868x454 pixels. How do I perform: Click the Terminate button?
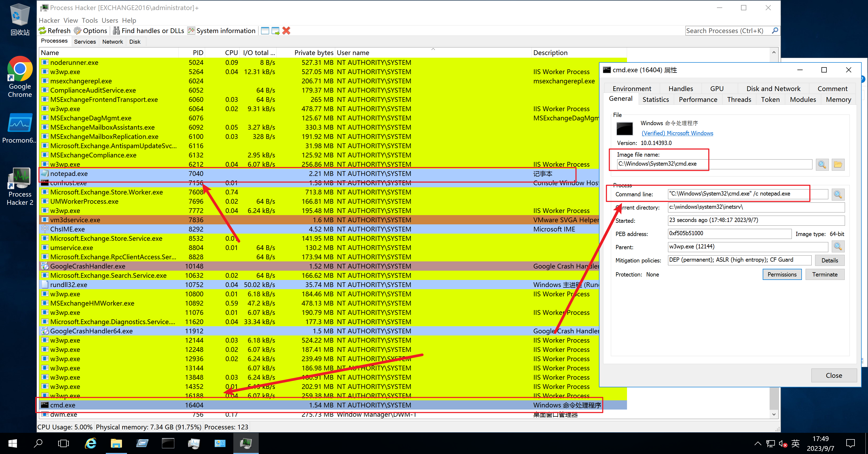coord(825,274)
